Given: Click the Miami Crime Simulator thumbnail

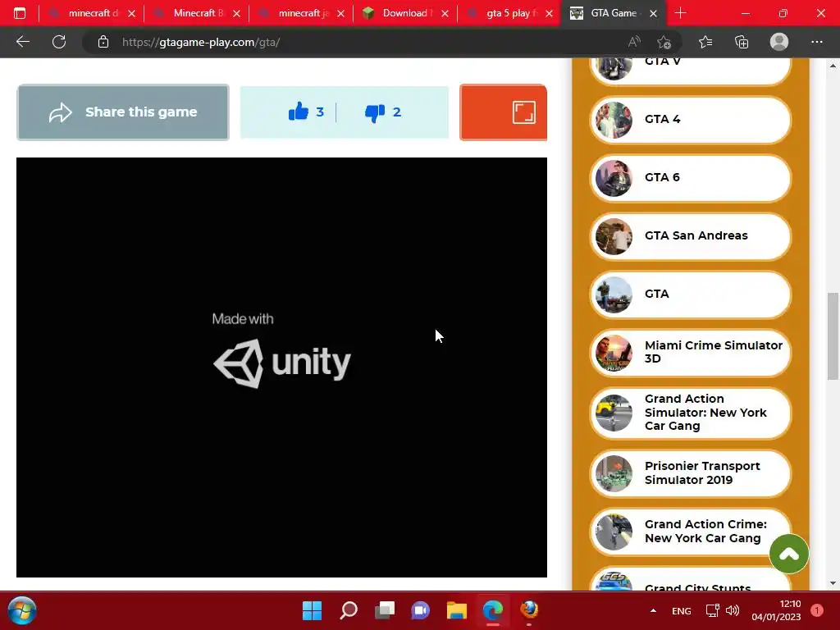Looking at the screenshot, I should [614, 354].
